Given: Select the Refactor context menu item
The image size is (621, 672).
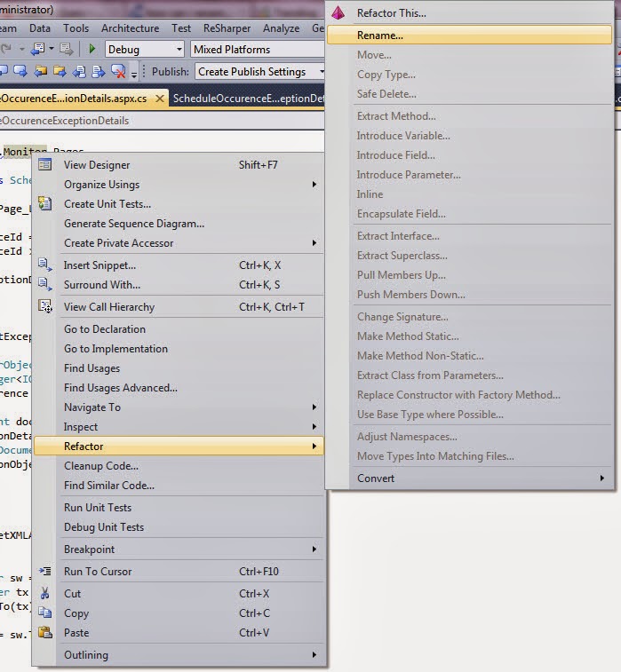Looking at the screenshot, I should pos(179,447).
